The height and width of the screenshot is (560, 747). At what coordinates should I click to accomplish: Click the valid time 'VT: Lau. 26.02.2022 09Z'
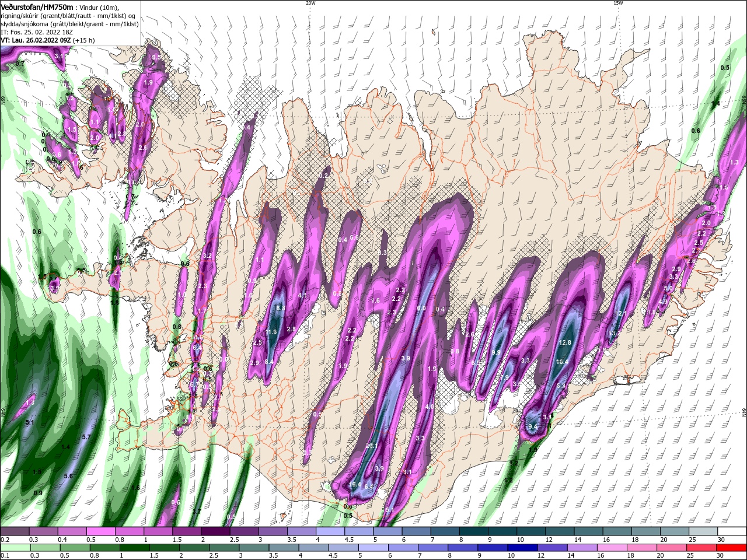coord(36,40)
